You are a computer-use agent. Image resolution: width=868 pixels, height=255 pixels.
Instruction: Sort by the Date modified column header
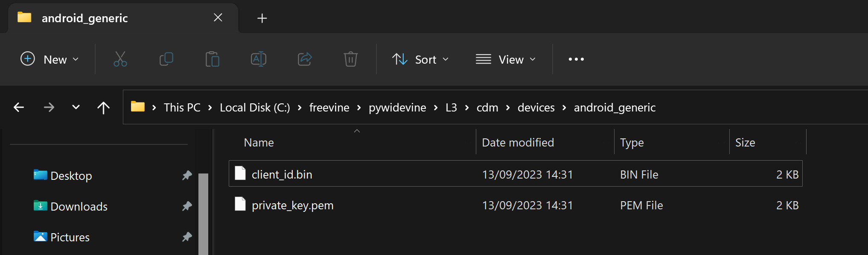(x=518, y=143)
